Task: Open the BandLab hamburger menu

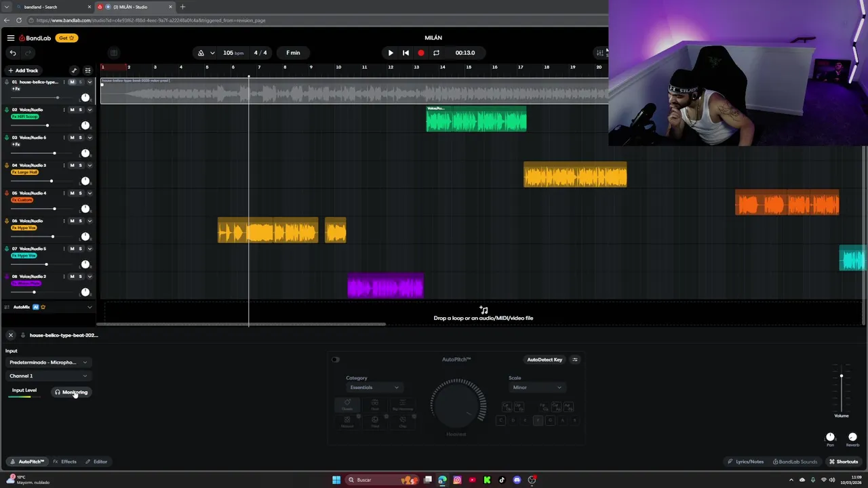Action: tap(11, 38)
